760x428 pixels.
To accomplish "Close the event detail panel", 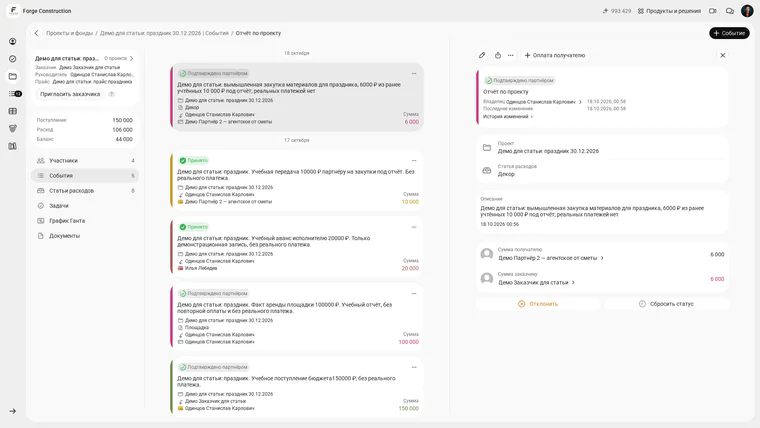I will click(x=722, y=55).
